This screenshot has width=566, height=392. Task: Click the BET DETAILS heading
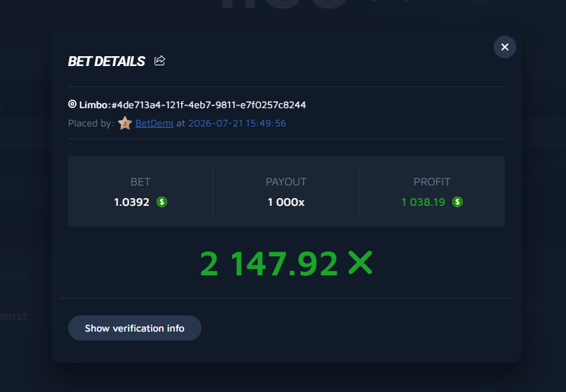pos(107,61)
